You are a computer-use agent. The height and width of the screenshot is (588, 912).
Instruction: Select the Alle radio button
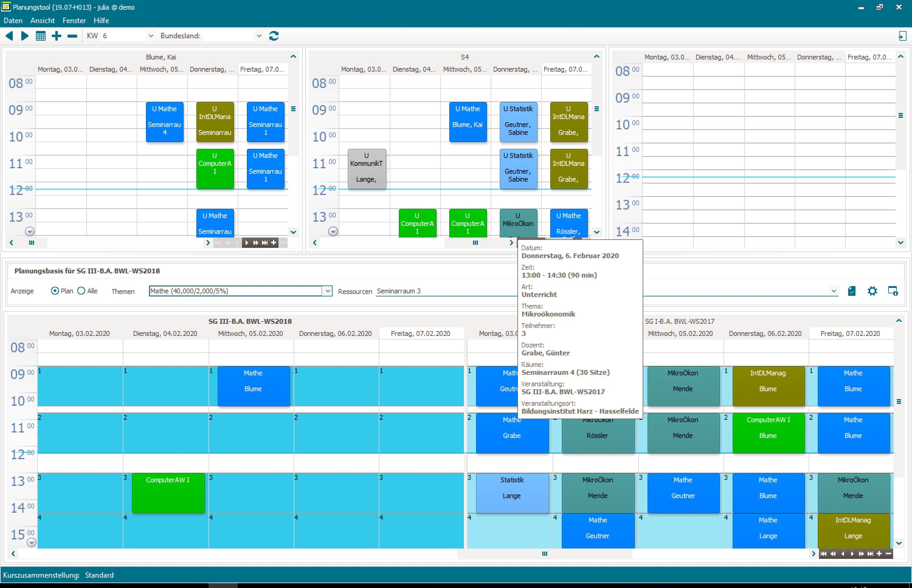pos(81,291)
